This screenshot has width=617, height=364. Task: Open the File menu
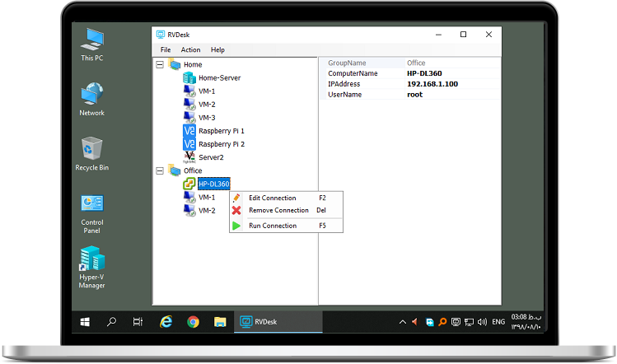click(x=166, y=50)
